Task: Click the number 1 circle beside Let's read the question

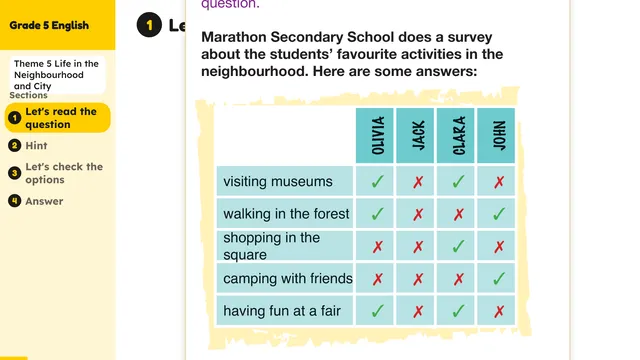Action: [x=15, y=118]
